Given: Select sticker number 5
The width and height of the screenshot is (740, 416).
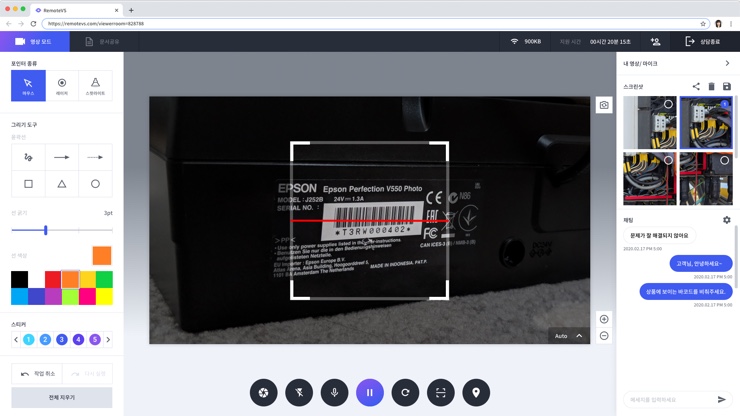Looking at the screenshot, I should (95, 340).
